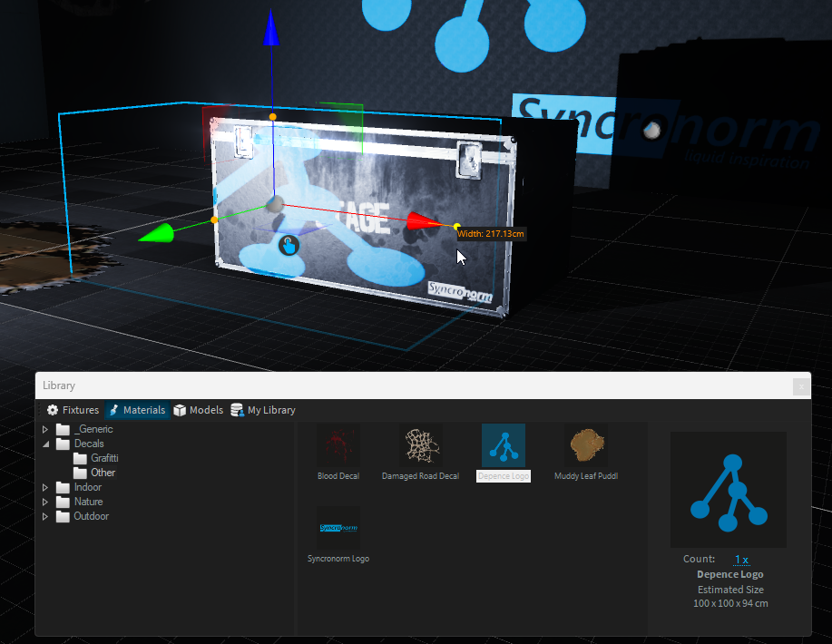The height and width of the screenshot is (644, 832).
Task: Select the Indoor folder label
Action: point(87,487)
